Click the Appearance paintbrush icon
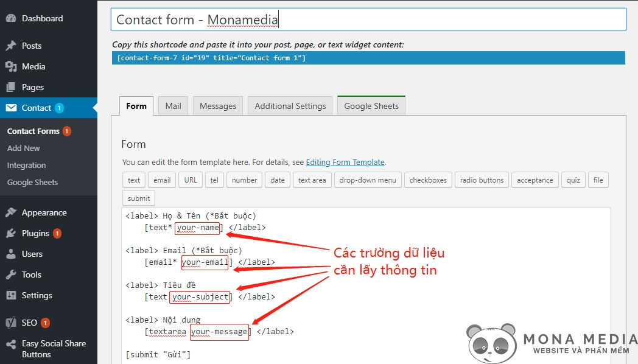Screen dimensions: 638x364 [11, 212]
